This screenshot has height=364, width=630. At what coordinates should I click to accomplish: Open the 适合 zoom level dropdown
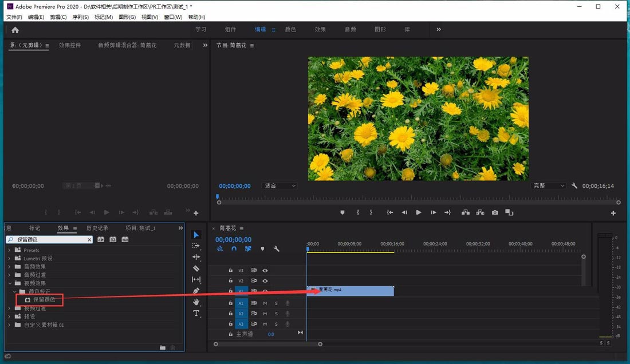tap(280, 186)
